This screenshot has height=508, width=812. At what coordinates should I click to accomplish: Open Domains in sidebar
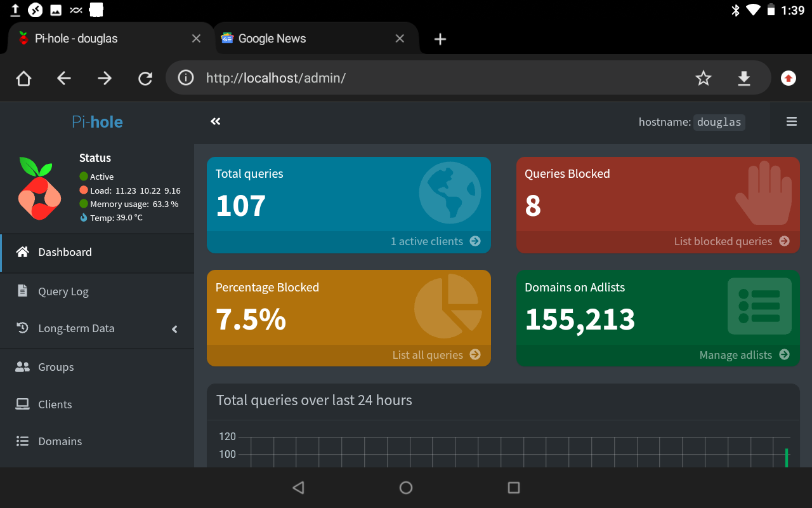[97, 441]
